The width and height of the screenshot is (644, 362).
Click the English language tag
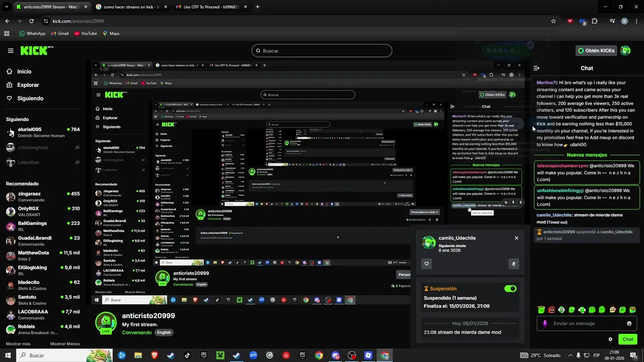click(x=164, y=332)
